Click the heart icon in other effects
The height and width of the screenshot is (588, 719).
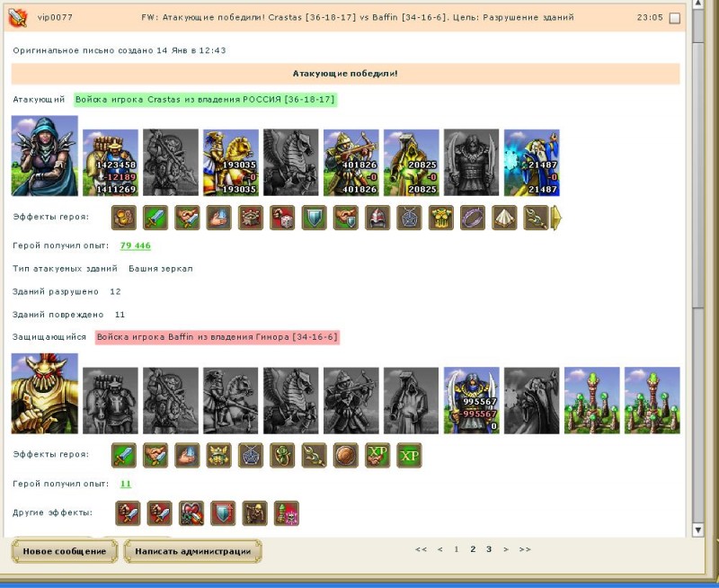pos(191,513)
